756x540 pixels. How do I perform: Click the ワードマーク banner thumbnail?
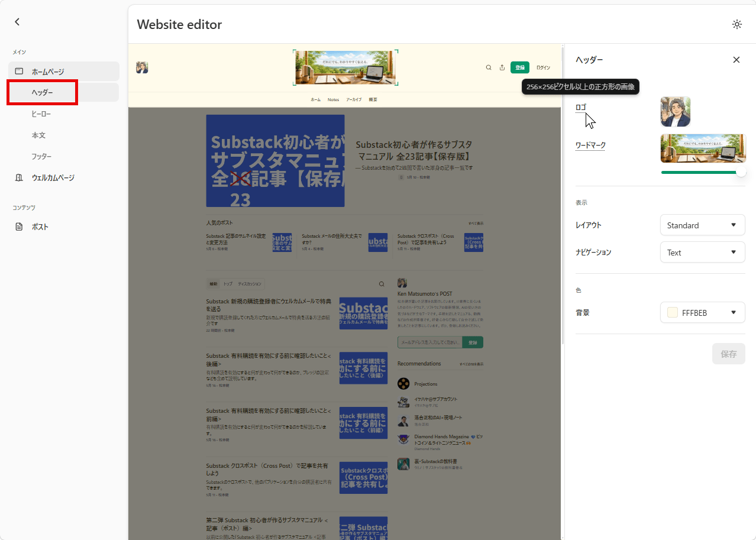coord(703,148)
